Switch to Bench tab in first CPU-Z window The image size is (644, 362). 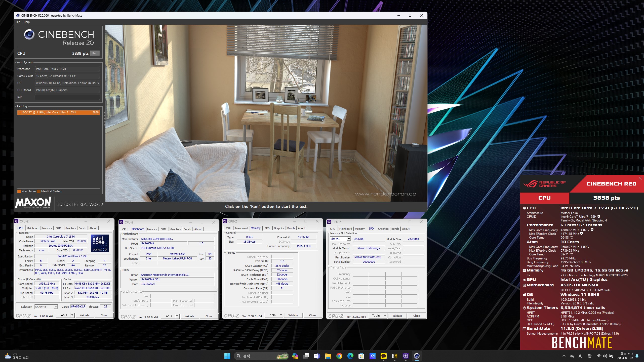click(82, 228)
